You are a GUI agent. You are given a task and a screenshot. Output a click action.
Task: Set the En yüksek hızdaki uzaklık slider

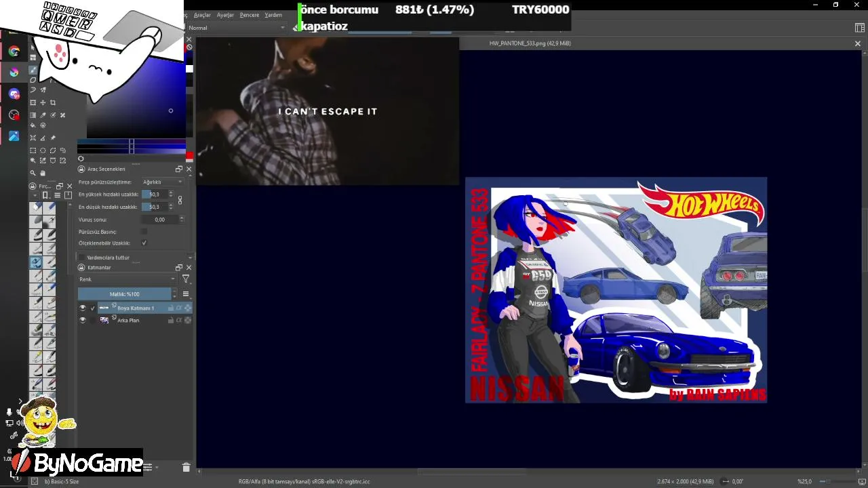pyautogui.click(x=154, y=195)
